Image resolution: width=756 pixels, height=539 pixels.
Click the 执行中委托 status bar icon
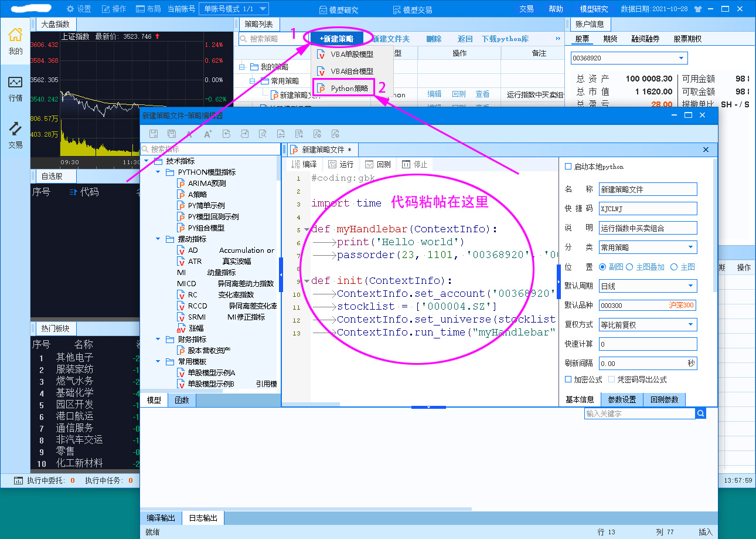[x=18, y=480]
